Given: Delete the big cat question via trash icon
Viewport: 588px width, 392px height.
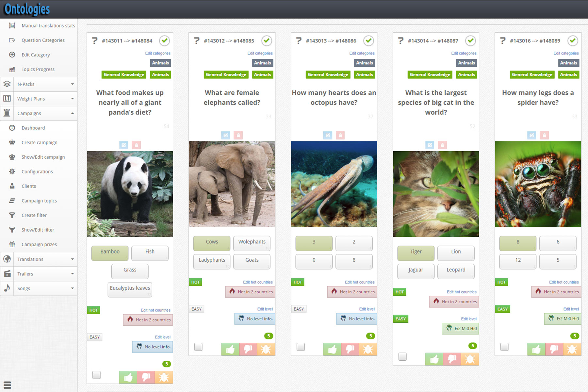Looking at the screenshot, I should click(x=442, y=145).
